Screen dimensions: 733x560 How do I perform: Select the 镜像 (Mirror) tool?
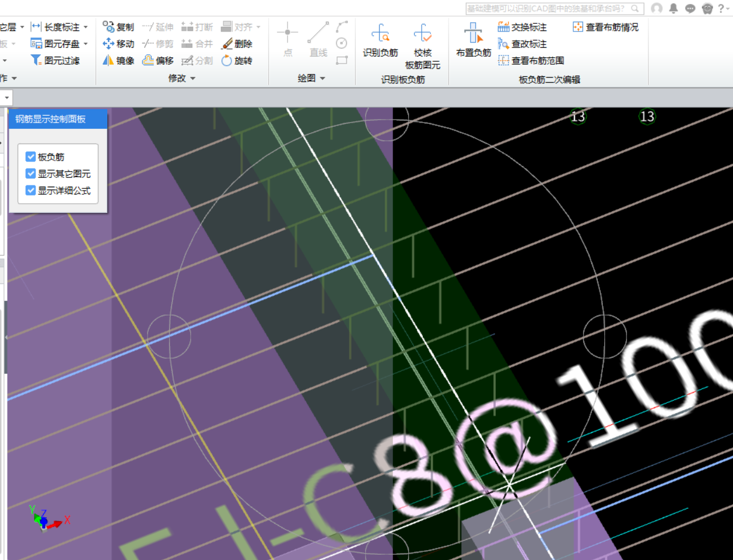(118, 61)
